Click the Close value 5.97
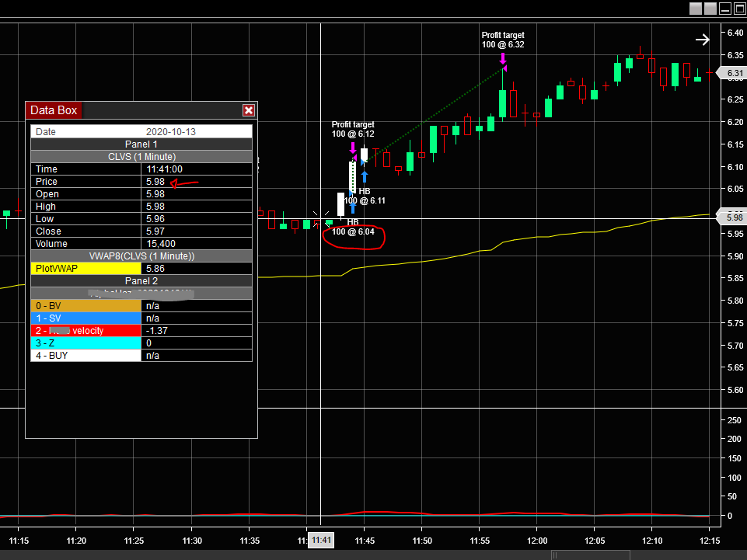The image size is (747, 560). tap(155, 231)
